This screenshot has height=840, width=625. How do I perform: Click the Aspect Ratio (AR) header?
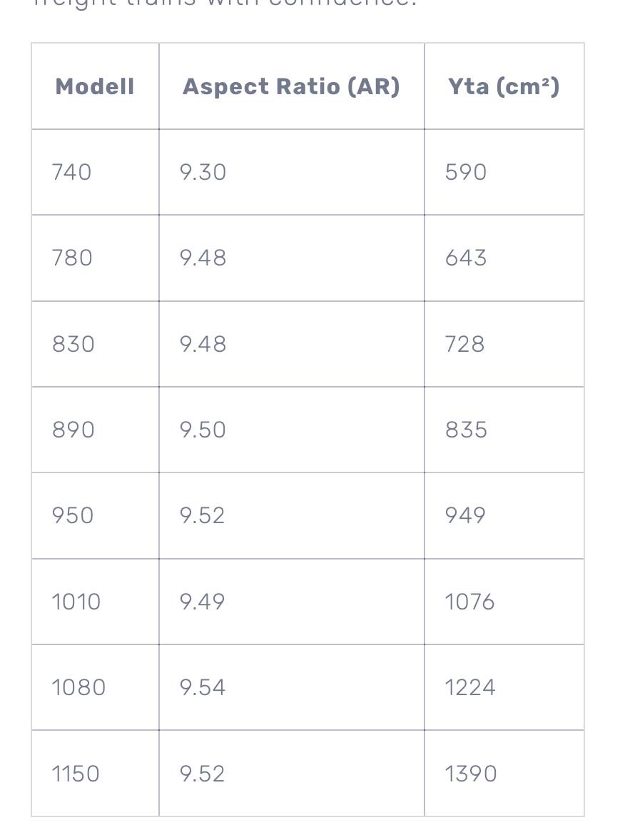pyautogui.click(x=291, y=86)
